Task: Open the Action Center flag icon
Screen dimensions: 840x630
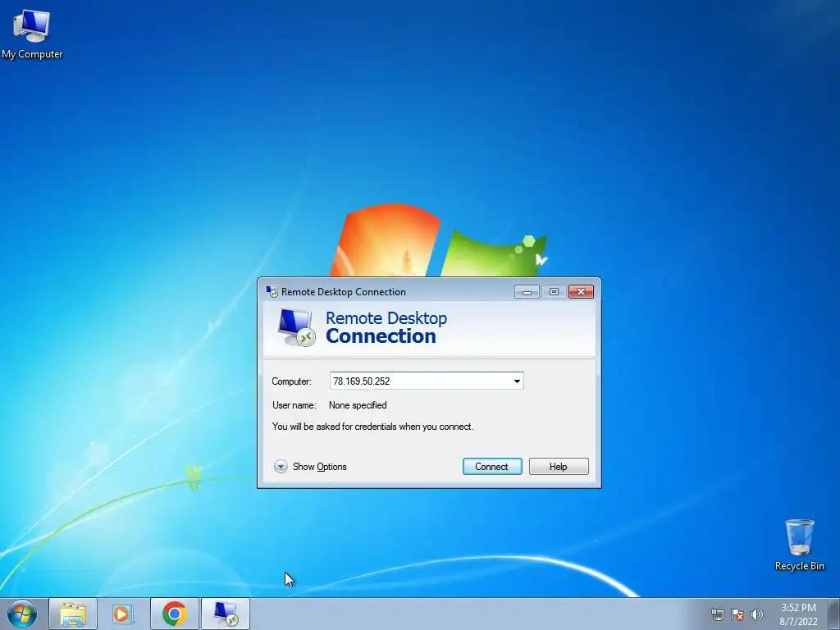Action: coord(737,614)
